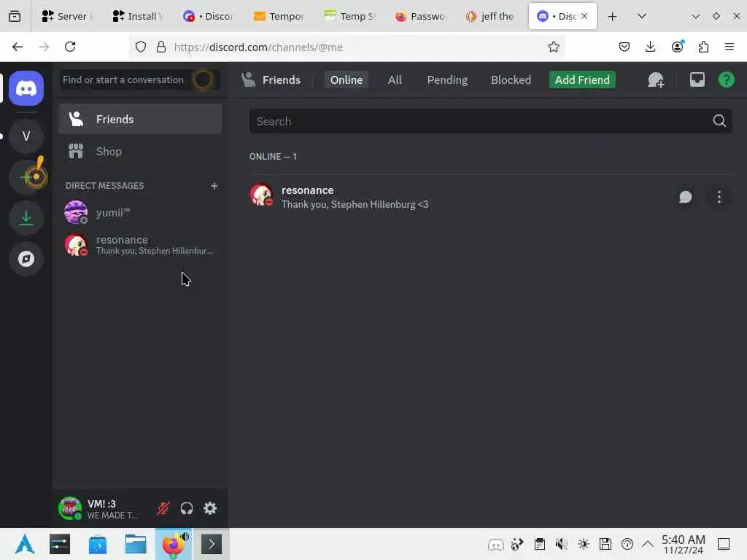The height and width of the screenshot is (560, 747).
Task: Expand list all tabs dropdown
Action: 642,16
